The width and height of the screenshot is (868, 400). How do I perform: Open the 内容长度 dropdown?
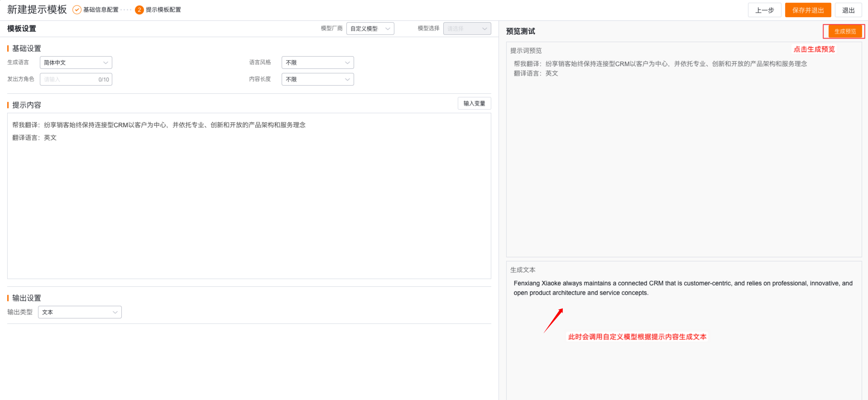[x=317, y=79]
